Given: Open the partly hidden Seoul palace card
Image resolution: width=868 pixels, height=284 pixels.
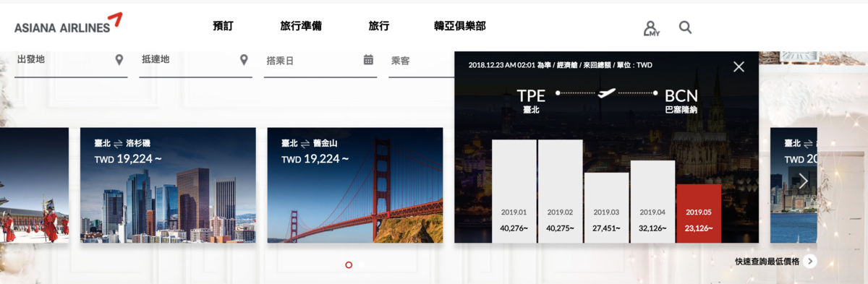Looking at the screenshot, I should click(x=34, y=185).
